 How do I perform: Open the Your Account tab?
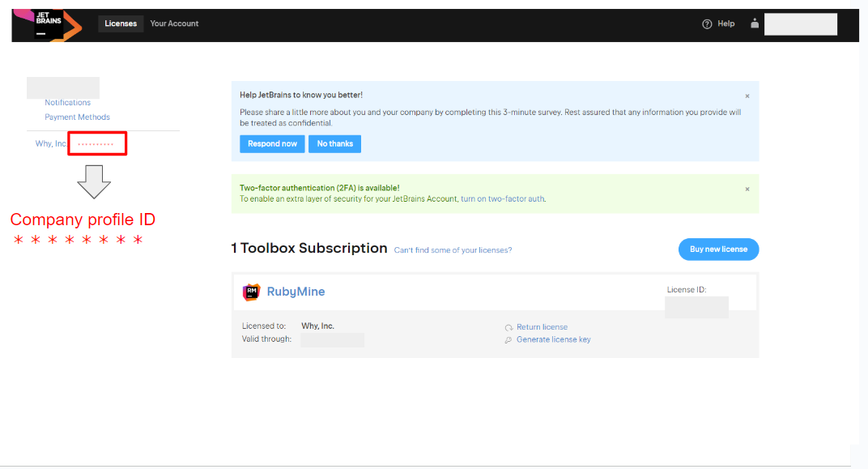[x=174, y=23]
